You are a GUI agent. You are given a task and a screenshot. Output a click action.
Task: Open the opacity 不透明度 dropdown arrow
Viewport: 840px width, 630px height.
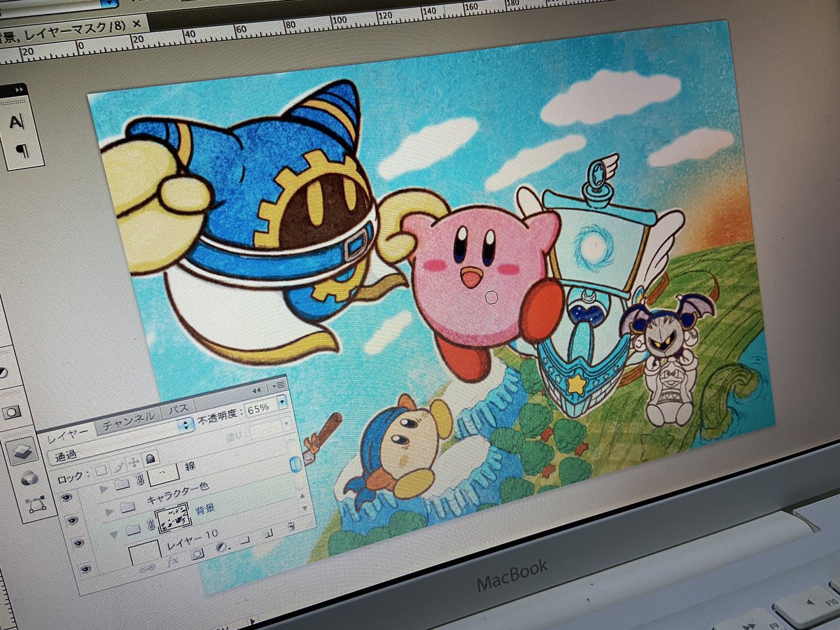pos(282,401)
